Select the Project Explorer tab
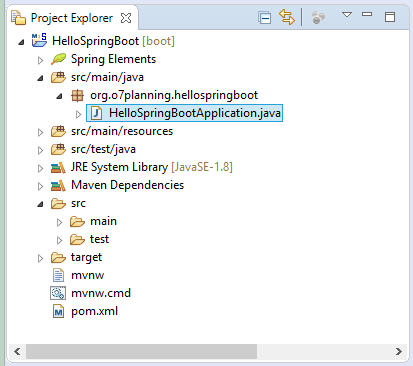 71,18
